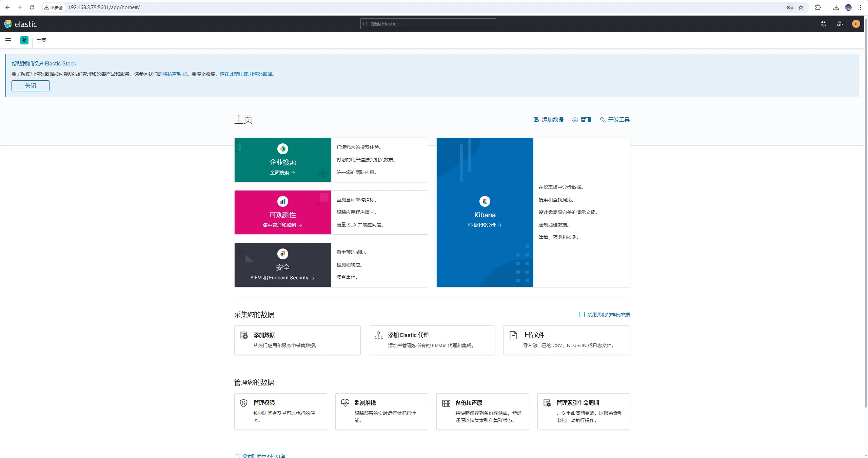Click the 管理权限 shield icon
Screen dimensions: 868x458
point(244,403)
